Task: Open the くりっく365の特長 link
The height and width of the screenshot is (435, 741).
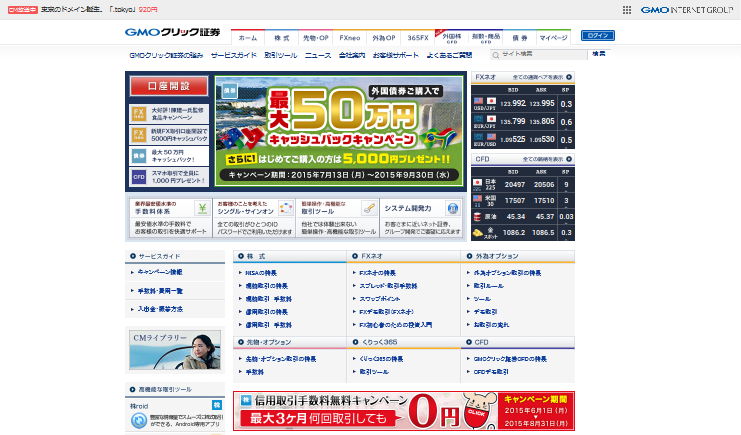Action: [x=381, y=359]
